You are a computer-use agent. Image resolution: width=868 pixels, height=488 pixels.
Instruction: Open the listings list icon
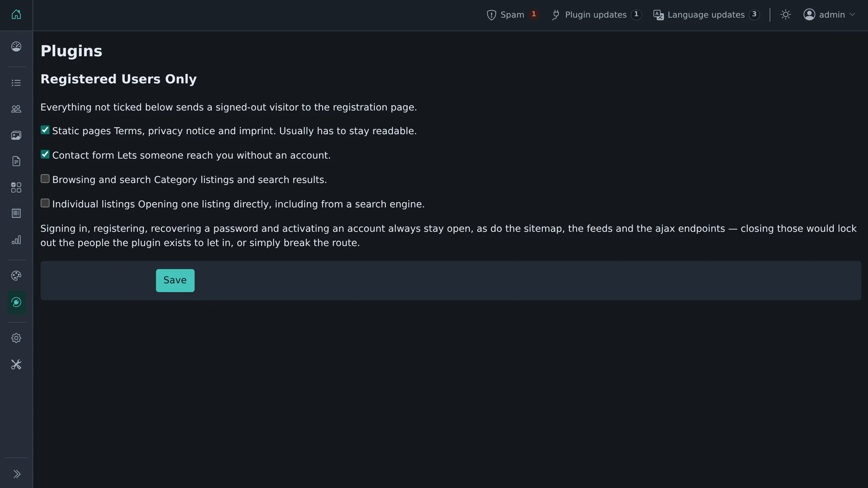pos(16,83)
